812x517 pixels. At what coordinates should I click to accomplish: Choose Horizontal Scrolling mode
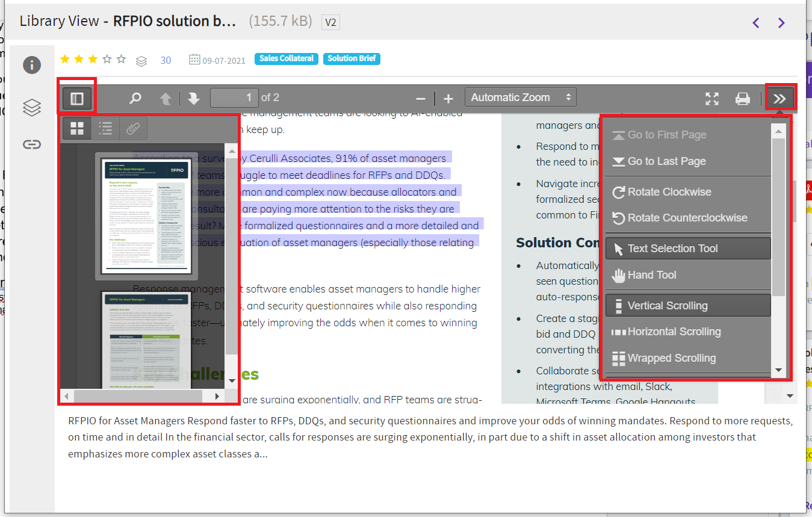pyautogui.click(x=688, y=332)
